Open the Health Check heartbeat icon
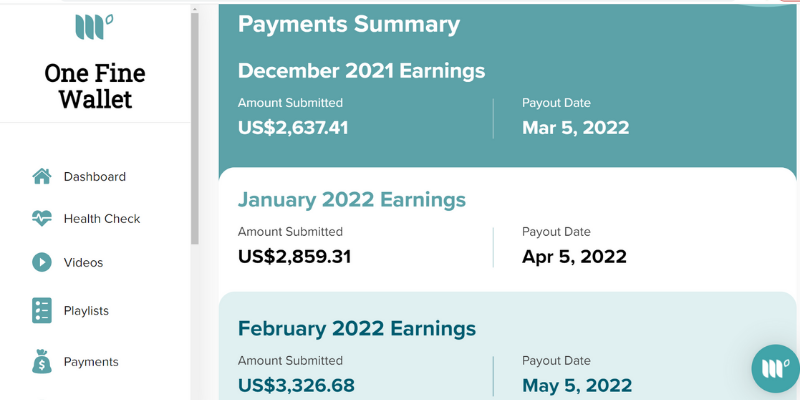 point(42,218)
